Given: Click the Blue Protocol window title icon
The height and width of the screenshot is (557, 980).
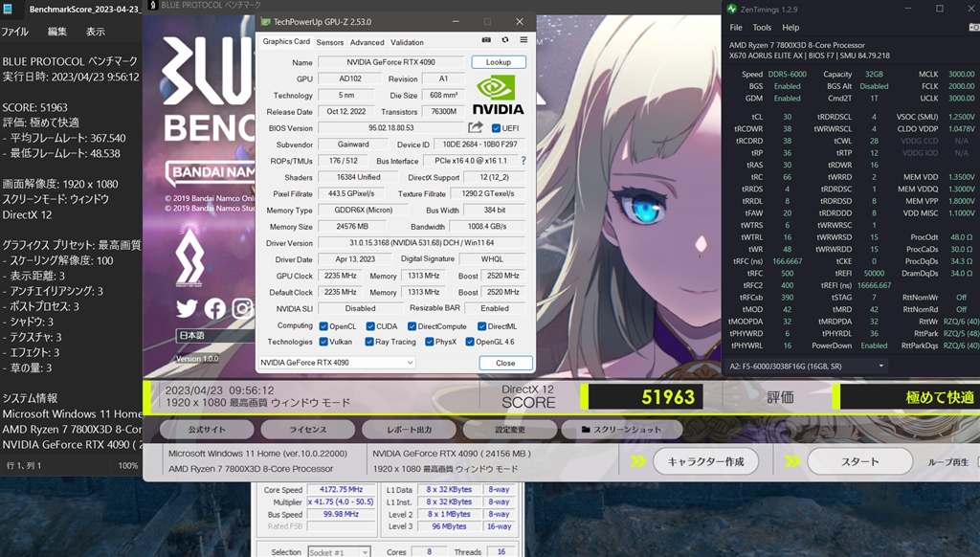Looking at the screenshot, I should tap(153, 5).
